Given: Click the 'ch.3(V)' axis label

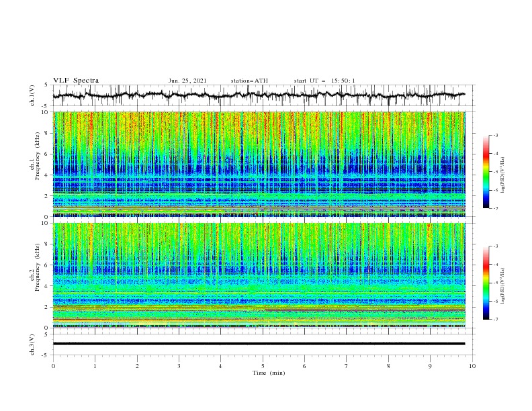Looking at the screenshot, I should 32,345.
